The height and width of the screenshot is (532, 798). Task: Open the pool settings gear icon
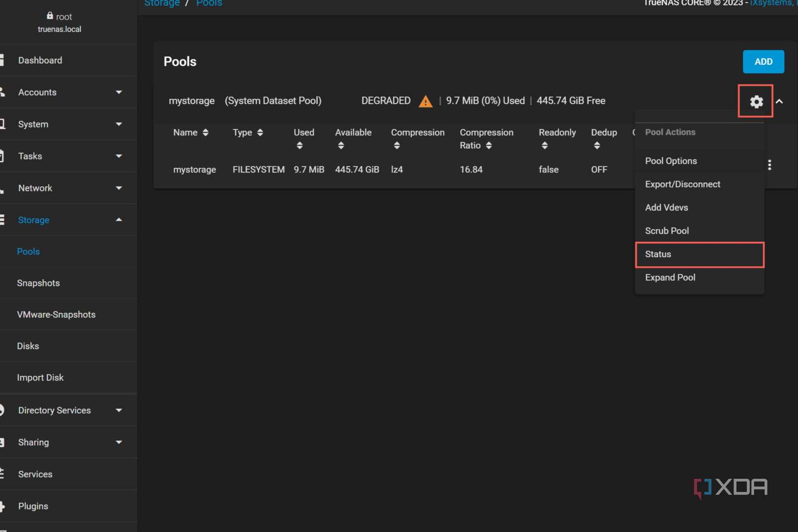[x=756, y=102]
